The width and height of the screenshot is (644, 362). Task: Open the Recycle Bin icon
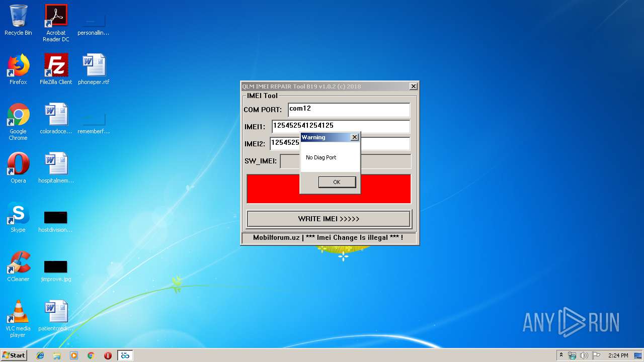[18, 21]
